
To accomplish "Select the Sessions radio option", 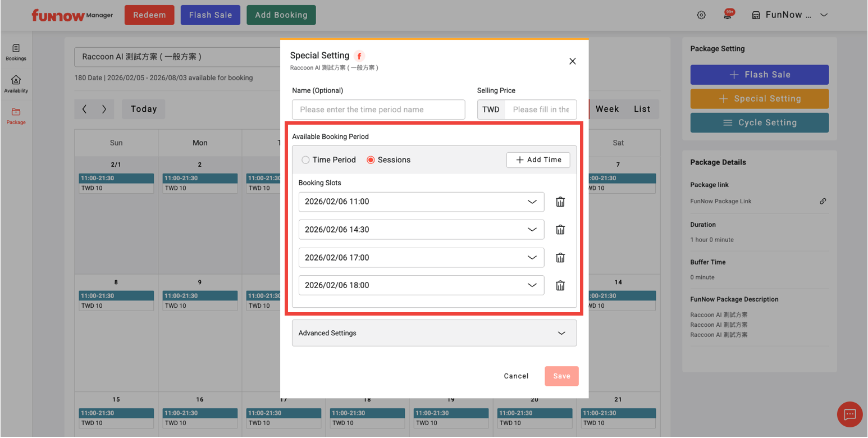I will (371, 160).
